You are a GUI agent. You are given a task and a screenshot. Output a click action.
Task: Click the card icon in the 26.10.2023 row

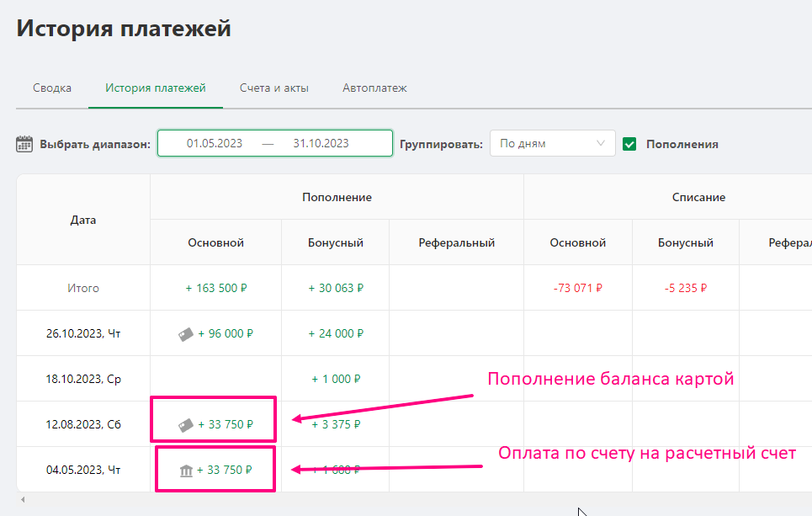click(186, 334)
